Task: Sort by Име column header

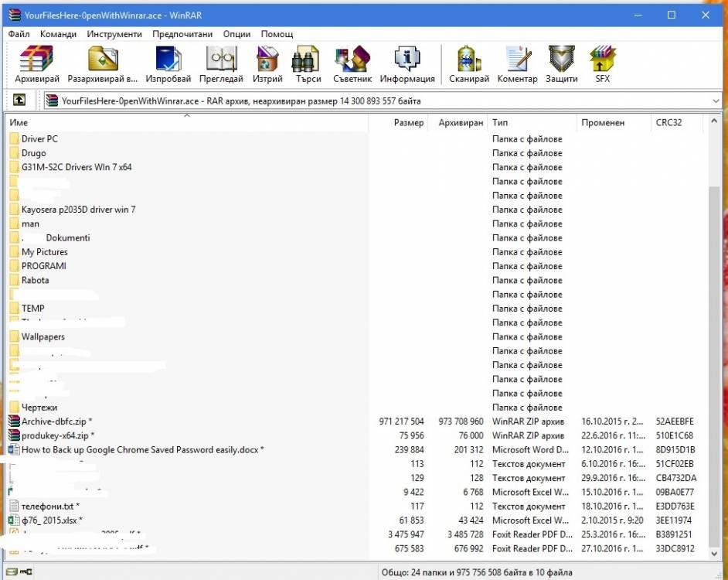Action: click(x=188, y=123)
